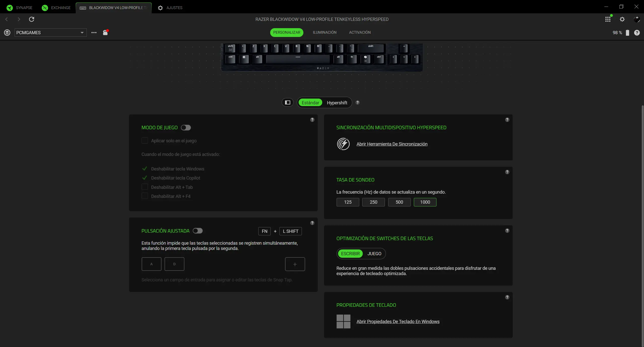Toggle Pulsación Ajustada switch
The width and height of the screenshot is (644, 347).
tap(197, 231)
